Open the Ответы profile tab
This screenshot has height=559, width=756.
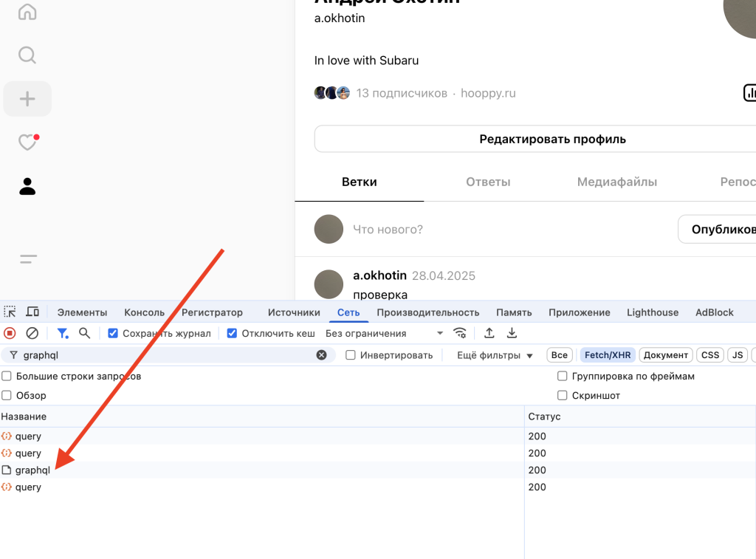[x=488, y=182]
